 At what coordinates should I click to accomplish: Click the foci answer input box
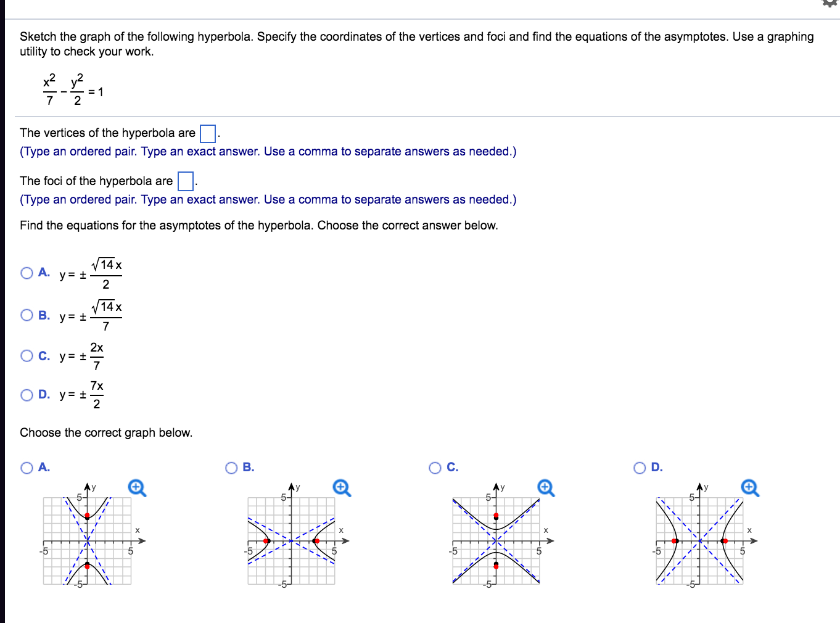[184, 181]
